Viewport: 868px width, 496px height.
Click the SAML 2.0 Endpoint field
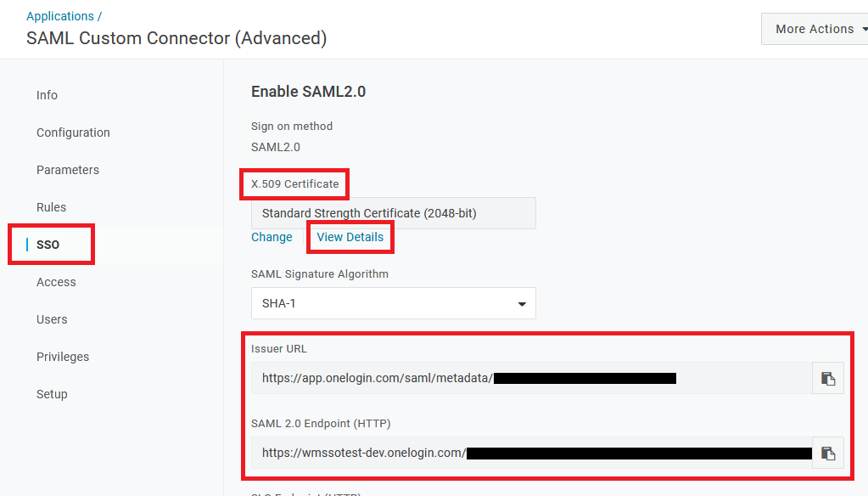coord(531,454)
